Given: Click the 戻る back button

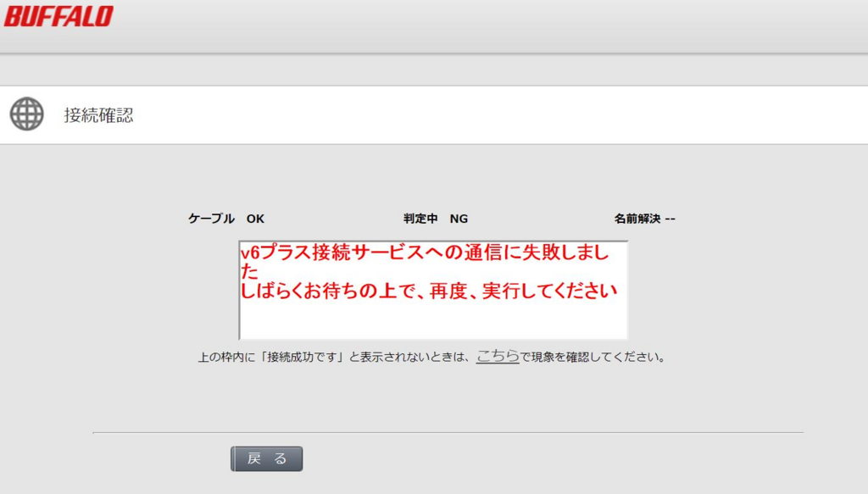Looking at the screenshot, I should point(267,458).
